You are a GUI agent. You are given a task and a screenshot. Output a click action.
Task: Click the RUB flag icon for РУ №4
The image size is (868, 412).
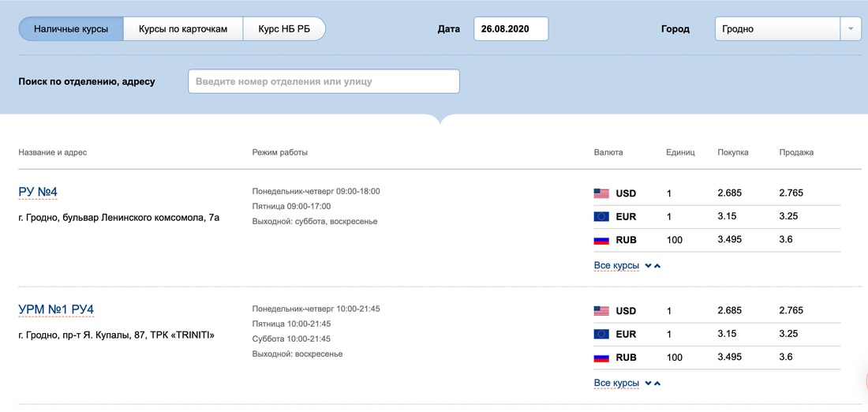601,240
